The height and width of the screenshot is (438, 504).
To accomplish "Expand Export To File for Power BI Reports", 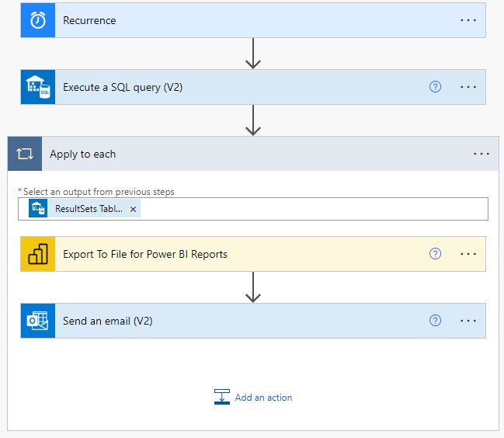I will (x=253, y=254).
